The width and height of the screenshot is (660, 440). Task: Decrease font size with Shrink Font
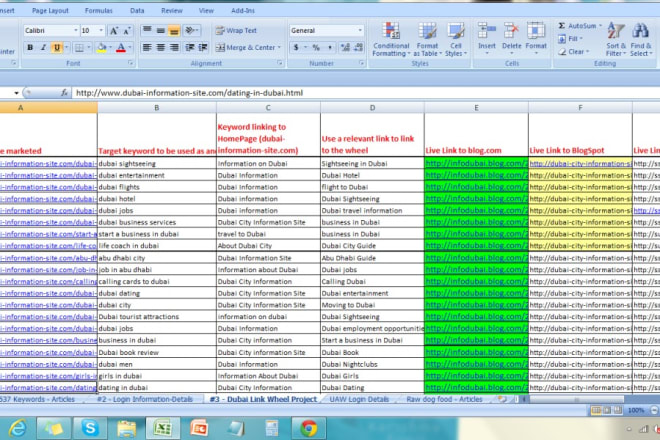pyautogui.click(x=127, y=31)
